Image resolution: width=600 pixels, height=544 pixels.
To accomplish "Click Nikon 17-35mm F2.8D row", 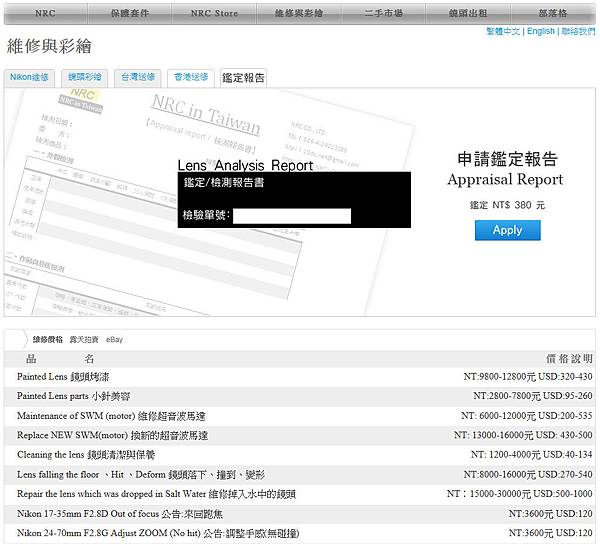I will 300,514.
